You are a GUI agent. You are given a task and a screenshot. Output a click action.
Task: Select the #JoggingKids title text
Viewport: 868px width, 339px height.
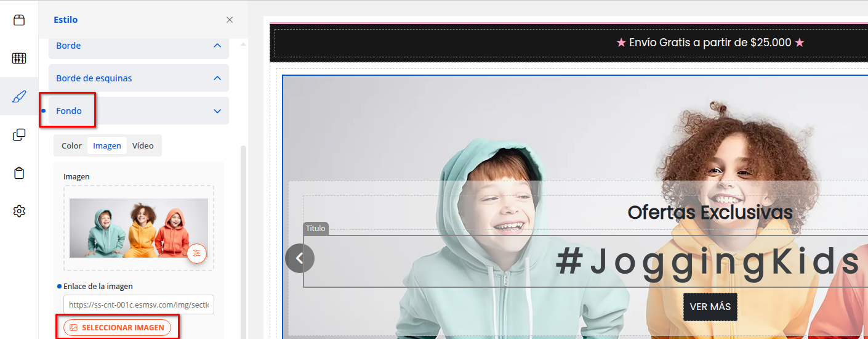tap(708, 262)
